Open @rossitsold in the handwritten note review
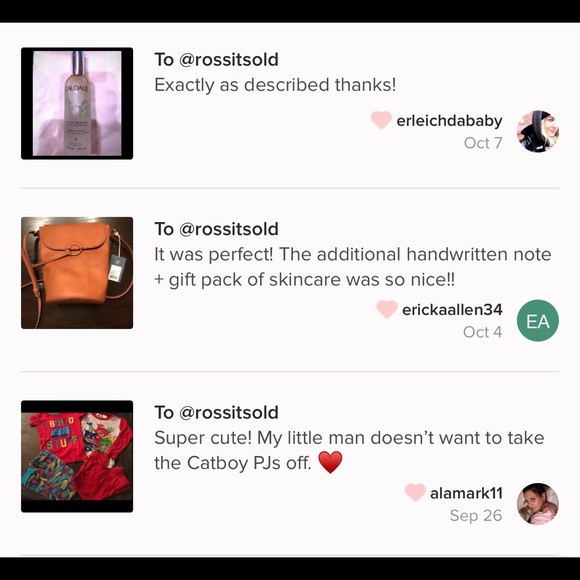Viewport: 580px width, 580px height. click(229, 229)
